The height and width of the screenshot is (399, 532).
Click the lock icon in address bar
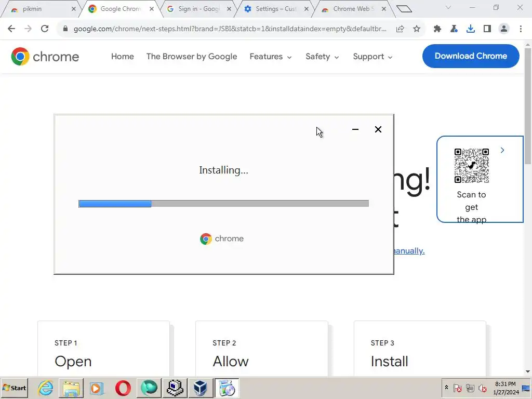(x=65, y=29)
